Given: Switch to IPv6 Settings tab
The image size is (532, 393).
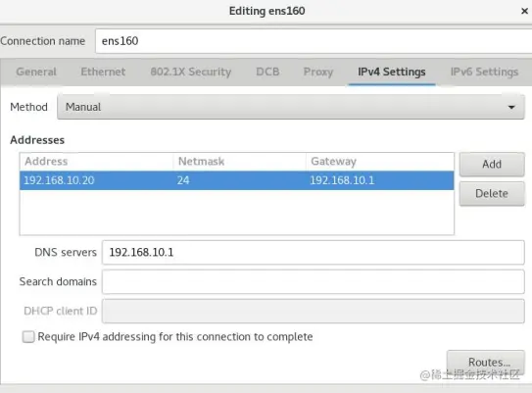Looking at the screenshot, I should point(484,72).
